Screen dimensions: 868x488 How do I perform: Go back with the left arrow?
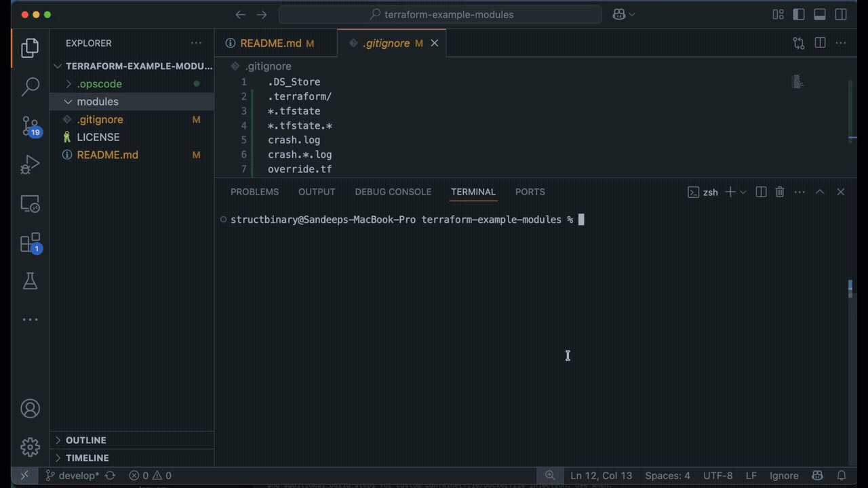(x=240, y=14)
